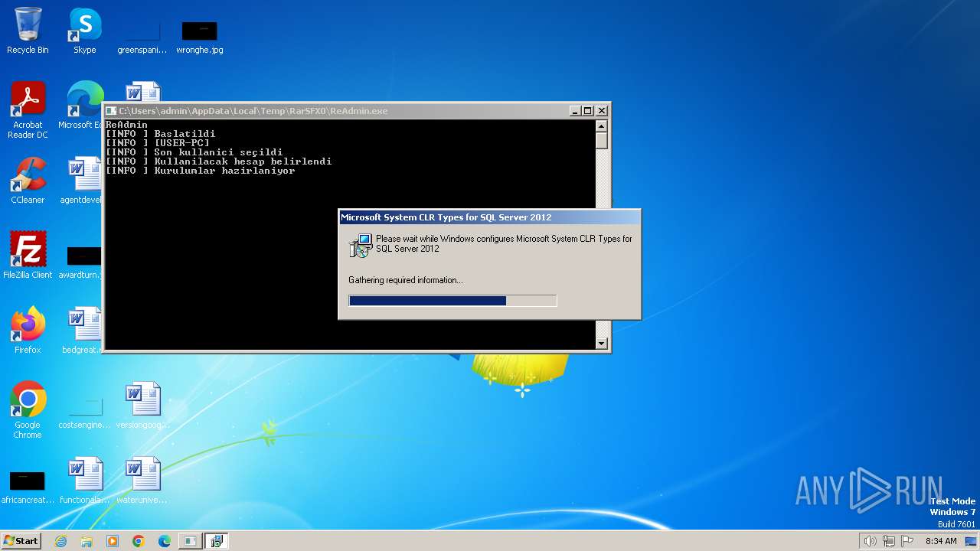Open Chrome from the taskbar
This screenshot has width=980, height=551.
coord(139,541)
